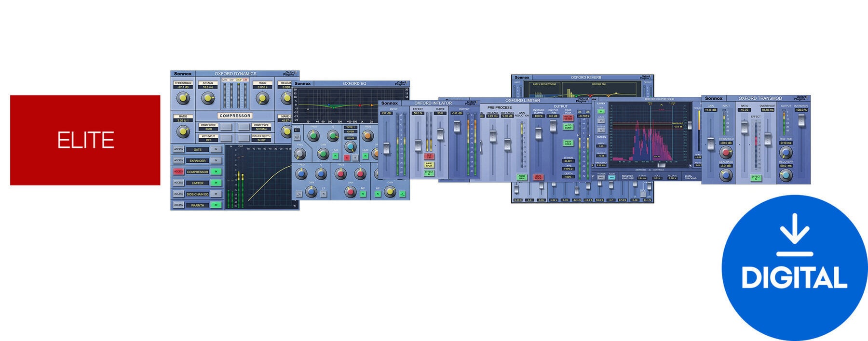Click the Comp Type selector button
Image resolution: width=868 pixels, height=341 pixels.
(244, 127)
